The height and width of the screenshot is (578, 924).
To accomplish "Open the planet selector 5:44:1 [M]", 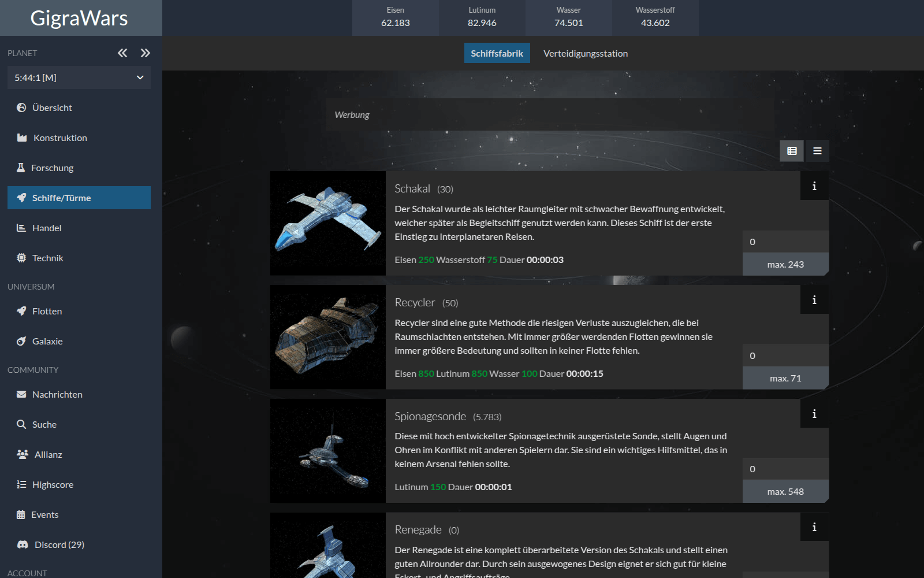I will tap(79, 77).
